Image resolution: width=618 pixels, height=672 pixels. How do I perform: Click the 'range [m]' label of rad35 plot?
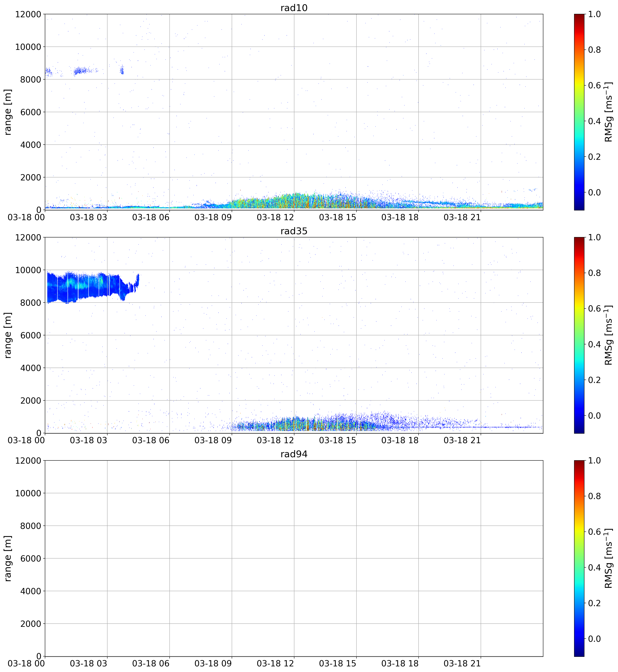(8, 335)
